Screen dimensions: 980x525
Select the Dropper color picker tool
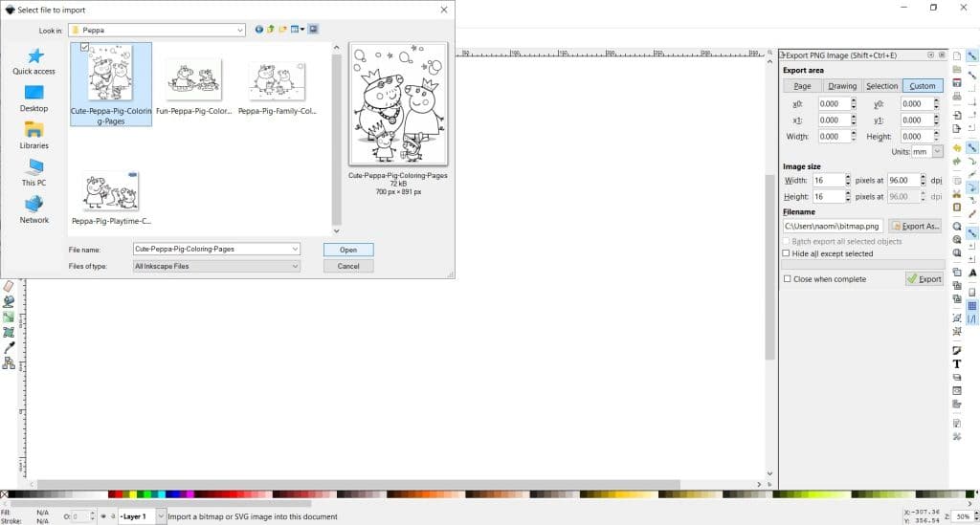pyautogui.click(x=8, y=348)
